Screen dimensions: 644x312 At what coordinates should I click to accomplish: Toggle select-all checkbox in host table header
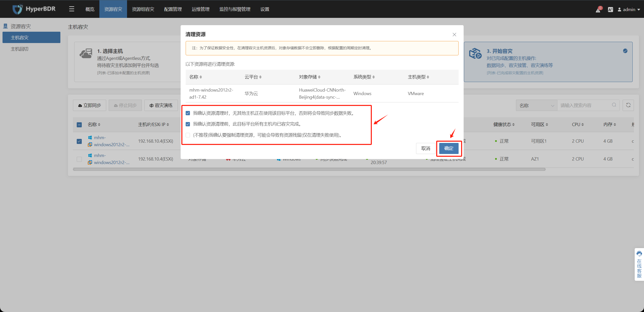coord(79,125)
